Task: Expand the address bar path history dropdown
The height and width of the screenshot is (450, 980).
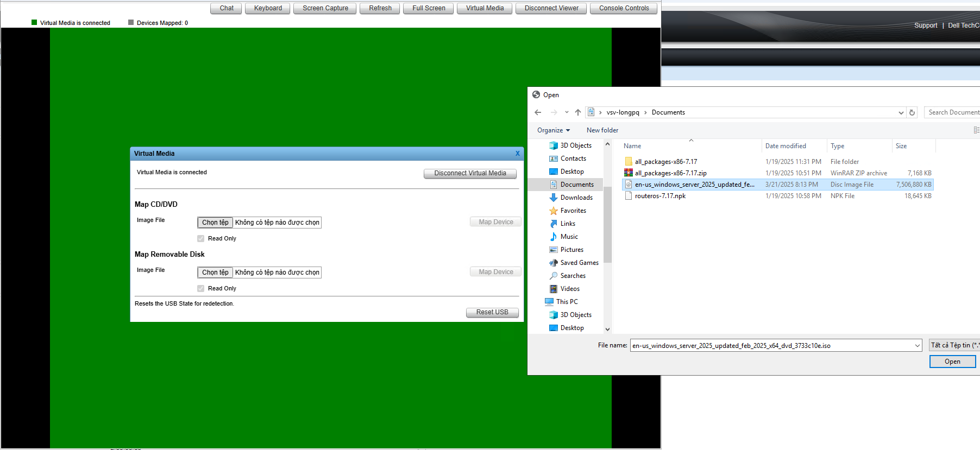Action: point(901,113)
